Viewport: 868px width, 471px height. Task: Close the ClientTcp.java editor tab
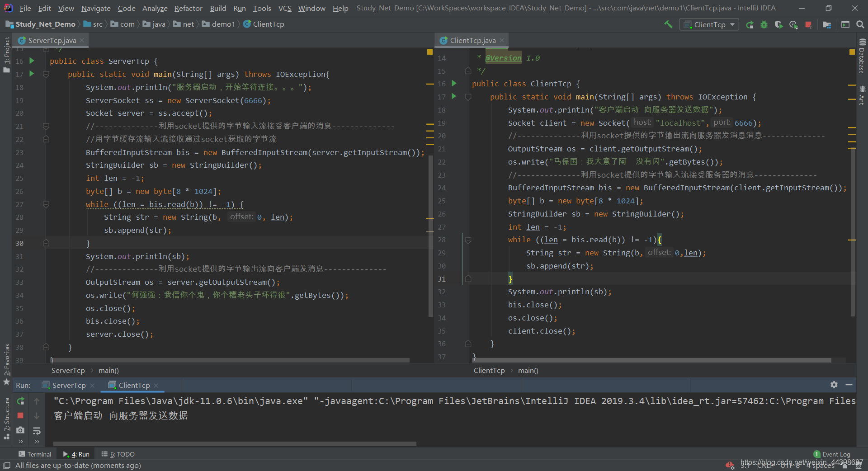(x=502, y=40)
